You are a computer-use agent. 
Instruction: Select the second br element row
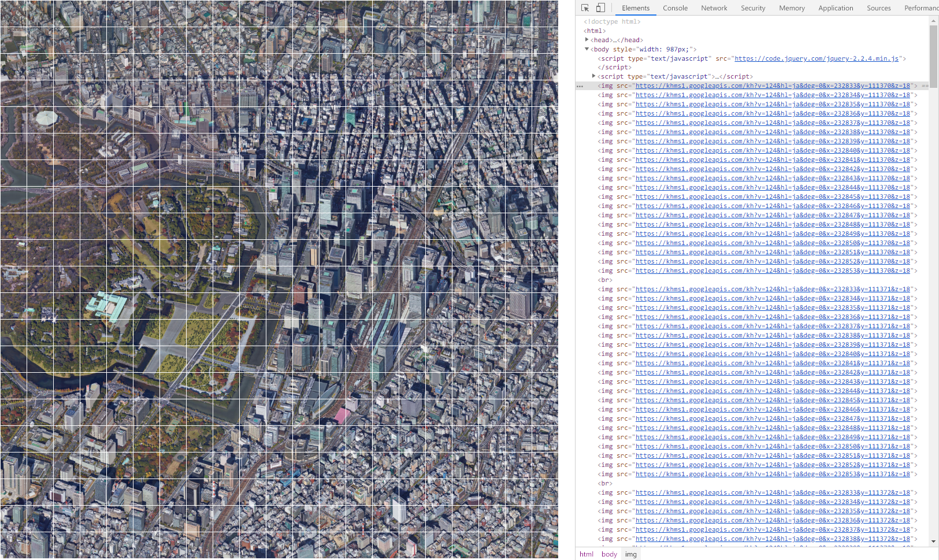605,483
